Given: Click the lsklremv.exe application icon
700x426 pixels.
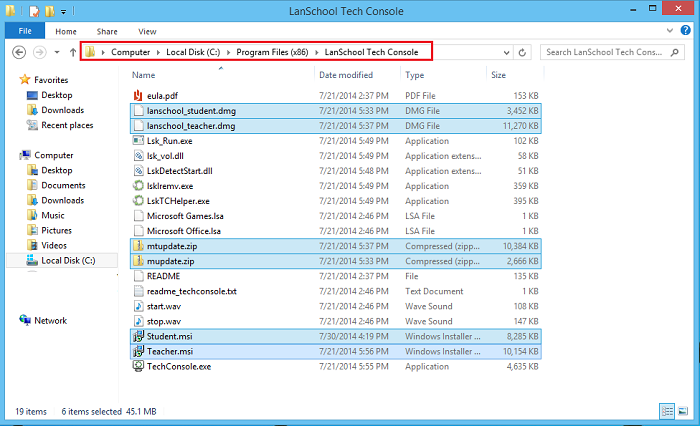Looking at the screenshot, I should pos(138,186).
